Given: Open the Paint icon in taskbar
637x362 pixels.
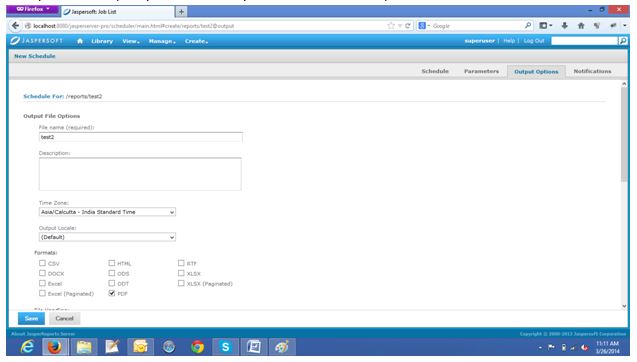Looking at the screenshot, I should [x=282, y=347].
